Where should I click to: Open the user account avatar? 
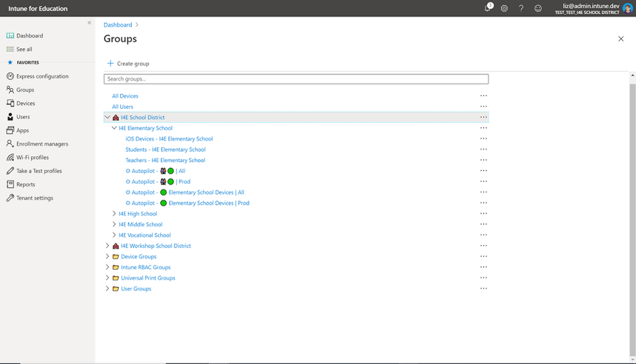click(x=628, y=8)
